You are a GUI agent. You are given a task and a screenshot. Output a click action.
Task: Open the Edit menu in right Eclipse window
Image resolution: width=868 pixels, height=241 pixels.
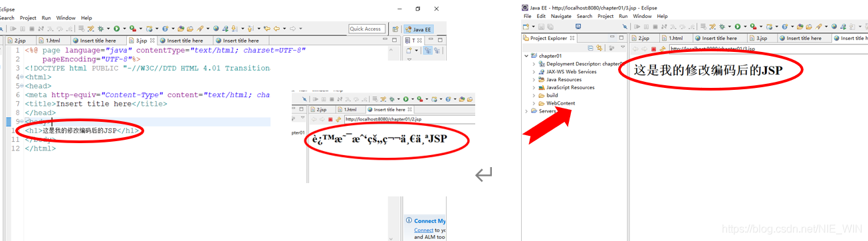pyautogui.click(x=541, y=16)
